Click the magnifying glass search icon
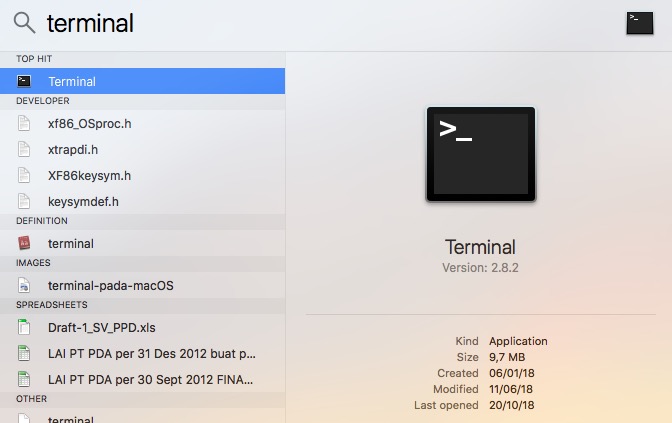This screenshot has height=423, width=672. [x=24, y=23]
